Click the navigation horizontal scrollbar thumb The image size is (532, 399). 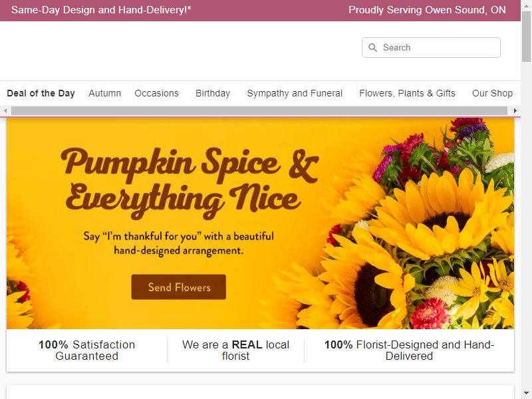[259, 110]
